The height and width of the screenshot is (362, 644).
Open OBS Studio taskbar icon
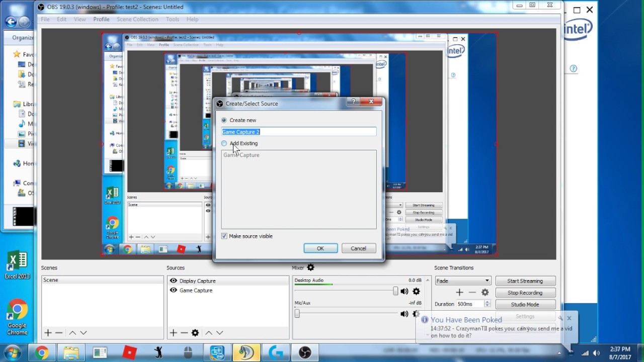(x=305, y=352)
